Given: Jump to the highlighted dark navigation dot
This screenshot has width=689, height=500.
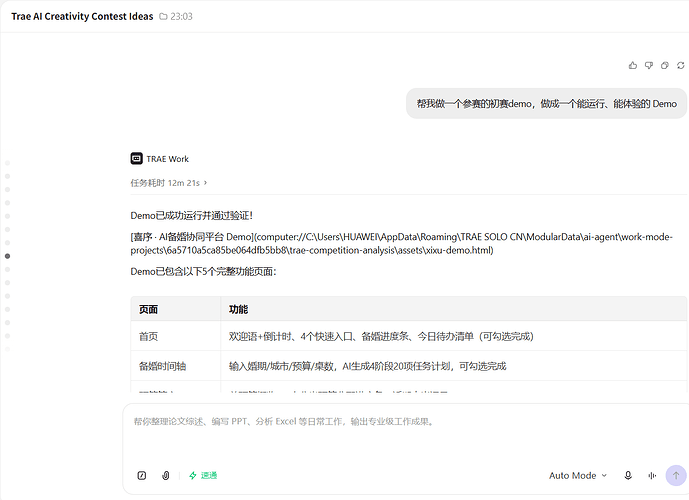Looking at the screenshot, I should coord(7,256).
